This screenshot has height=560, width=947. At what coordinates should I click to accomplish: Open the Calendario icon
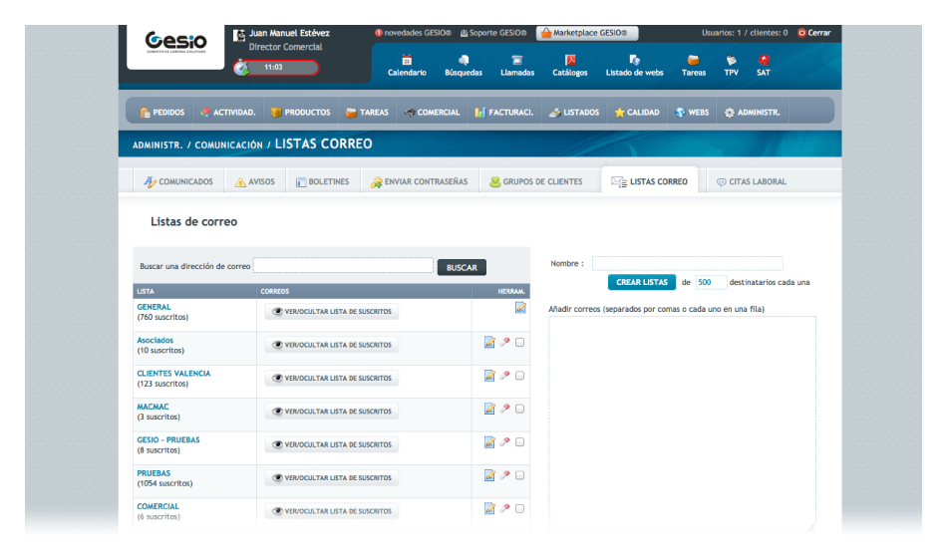tap(407, 66)
